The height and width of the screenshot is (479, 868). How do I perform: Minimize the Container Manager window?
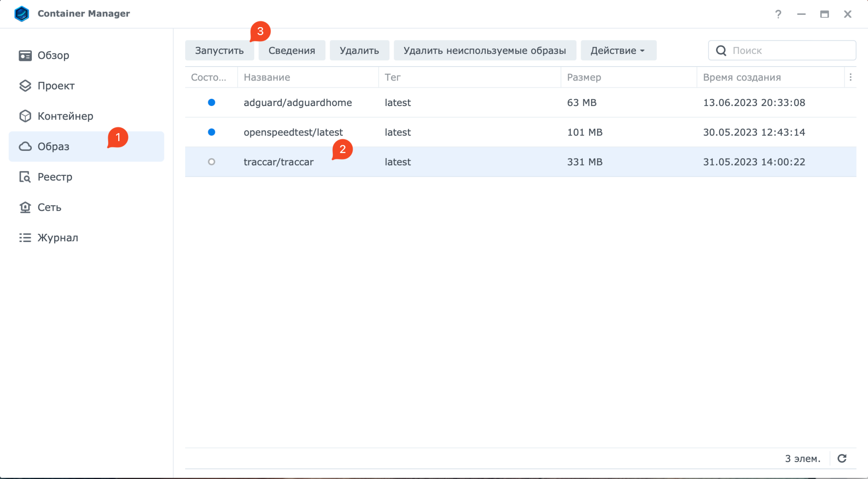tap(801, 14)
